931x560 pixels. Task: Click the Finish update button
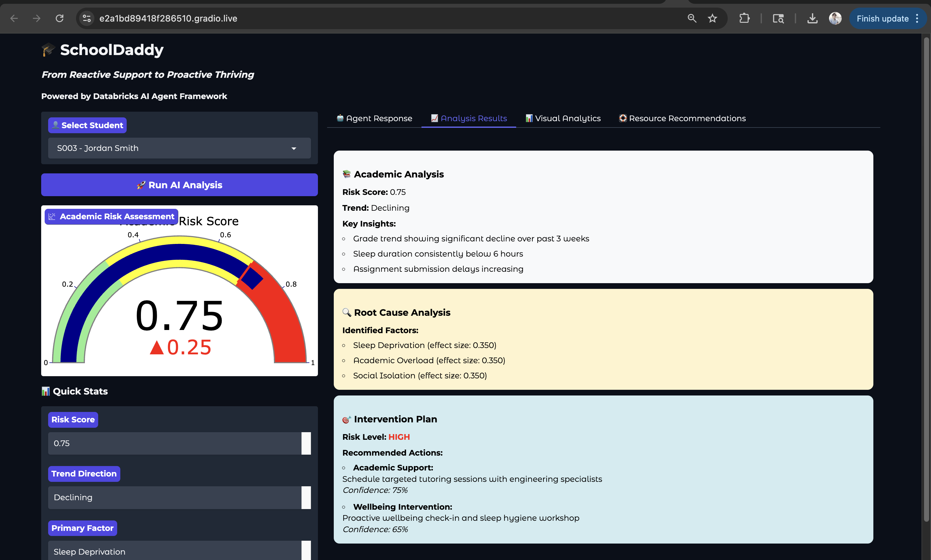pyautogui.click(x=882, y=18)
